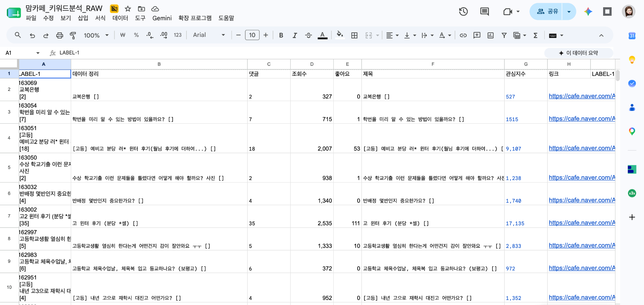Open version history clock icon

coord(463,12)
